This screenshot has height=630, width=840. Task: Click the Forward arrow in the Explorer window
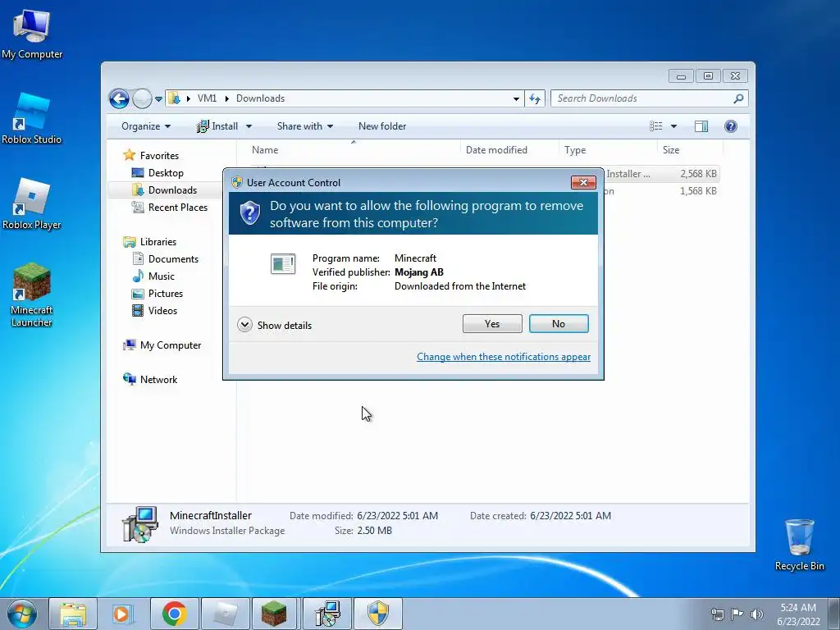[x=142, y=98]
